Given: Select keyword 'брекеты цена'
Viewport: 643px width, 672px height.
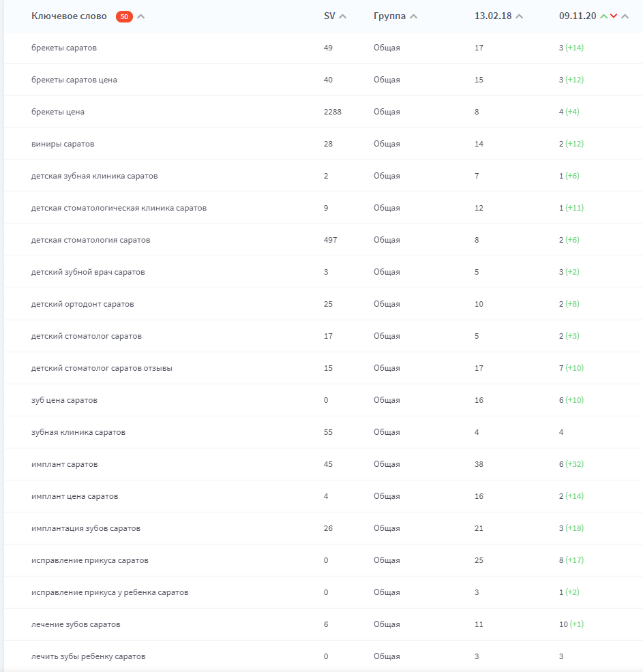Looking at the screenshot, I should (58, 112).
